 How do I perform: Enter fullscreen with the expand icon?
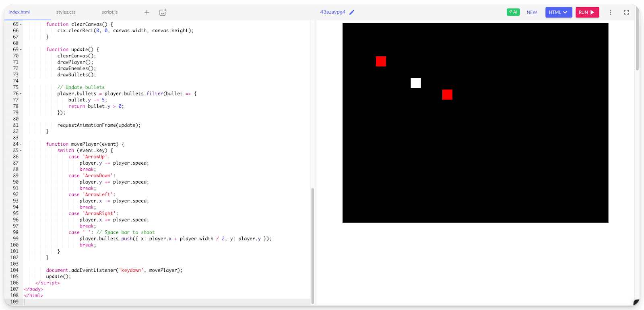point(626,12)
